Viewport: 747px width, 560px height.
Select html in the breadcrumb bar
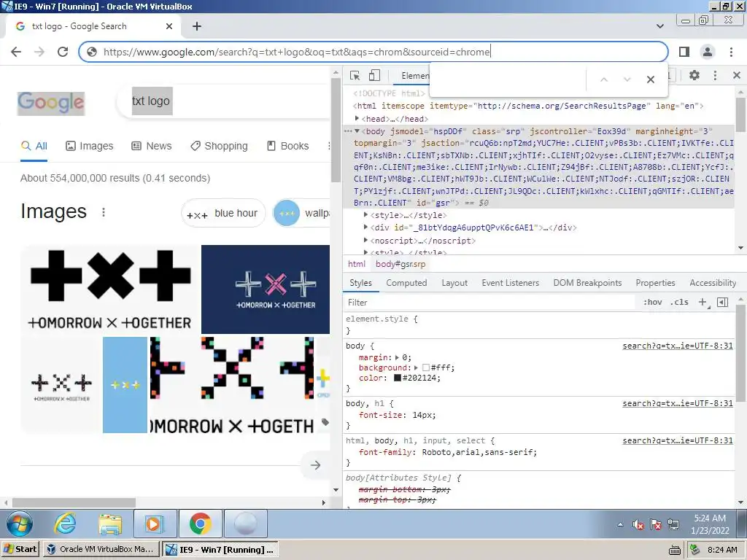point(356,264)
